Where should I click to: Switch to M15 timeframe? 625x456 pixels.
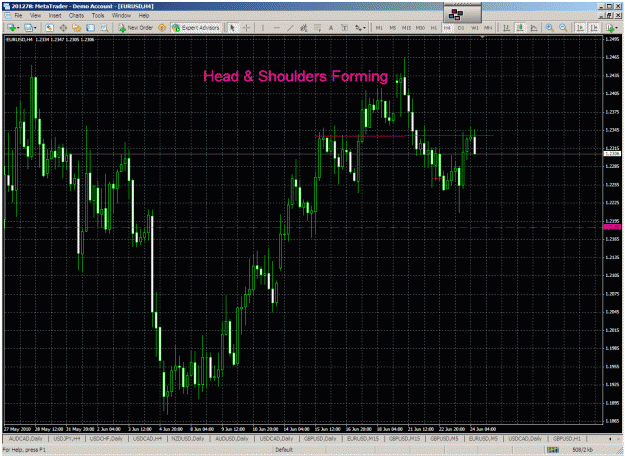(406, 28)
